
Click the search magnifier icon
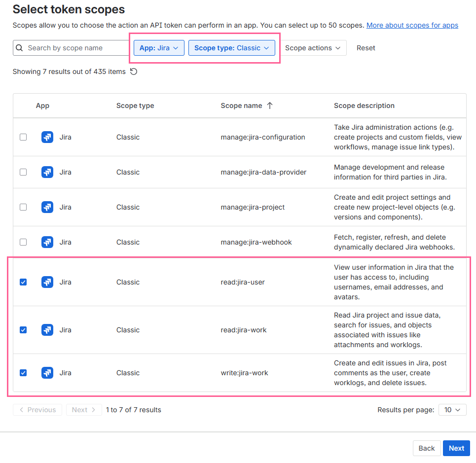pos(19,48)
